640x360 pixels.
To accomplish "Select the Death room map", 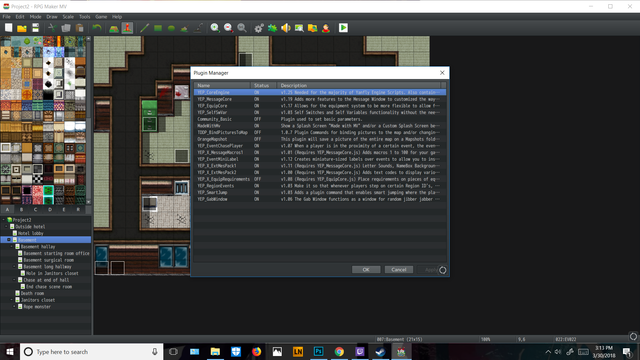I will (x=32, y=293).
